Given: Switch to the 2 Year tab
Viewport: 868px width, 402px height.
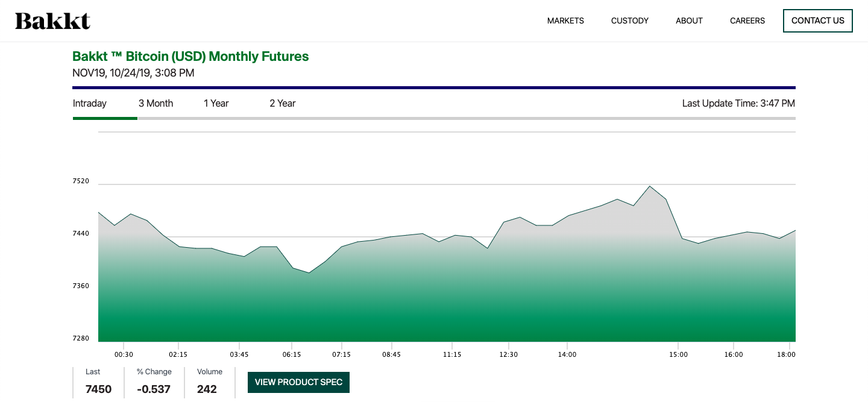Looking at the screenshot, I should pos(283,103).
